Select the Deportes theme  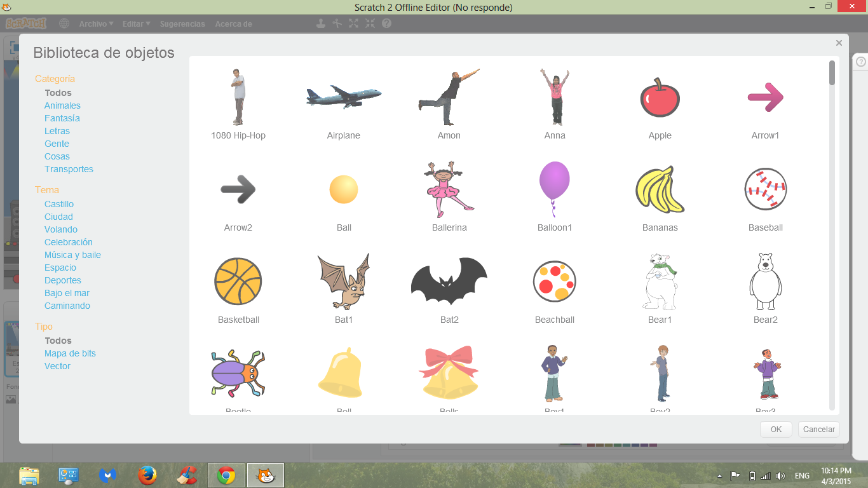63,280
